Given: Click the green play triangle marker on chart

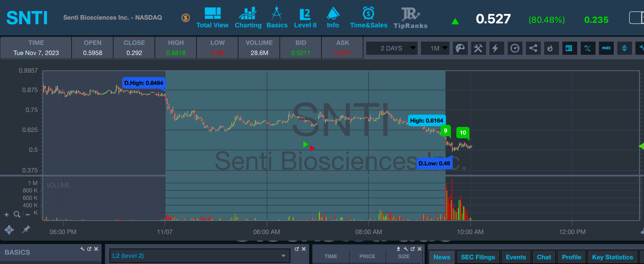Looking at the screenshot, I should pos(305,145).
